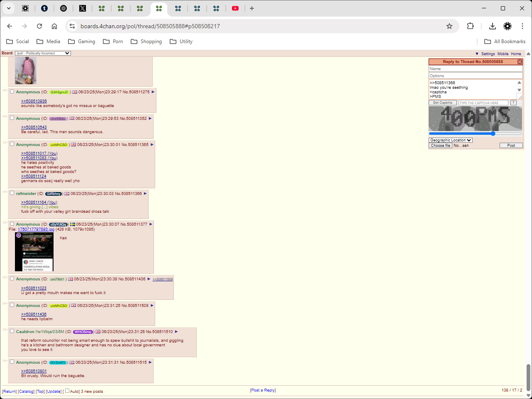
Task: Open a new browser tab with plus icon
Action: click(x=252, y=8)
